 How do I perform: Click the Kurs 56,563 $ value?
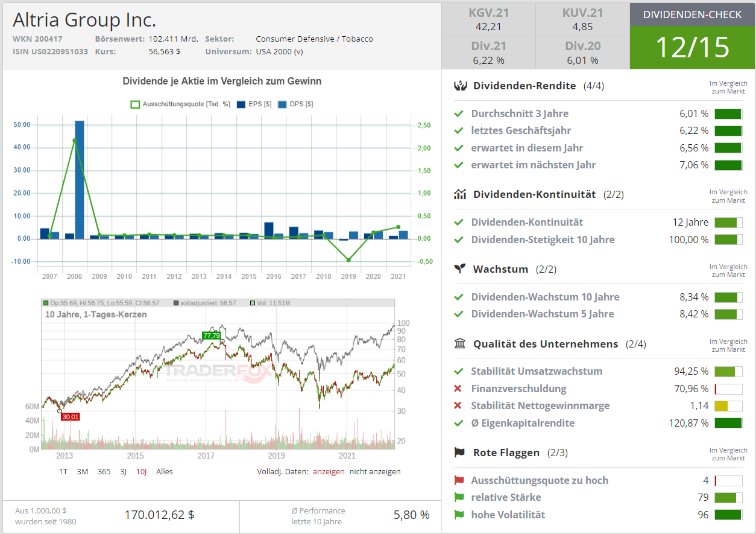pyautogui.click(x=165, y=51)
